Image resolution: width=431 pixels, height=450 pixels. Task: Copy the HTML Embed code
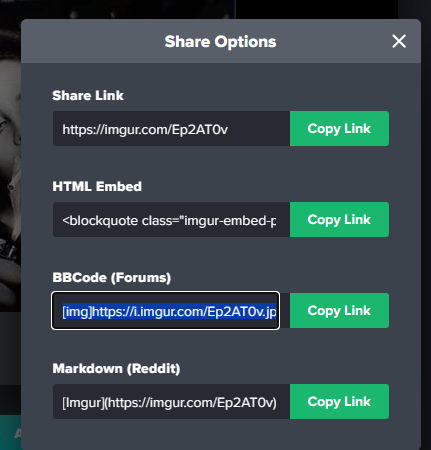click(339, 219)
